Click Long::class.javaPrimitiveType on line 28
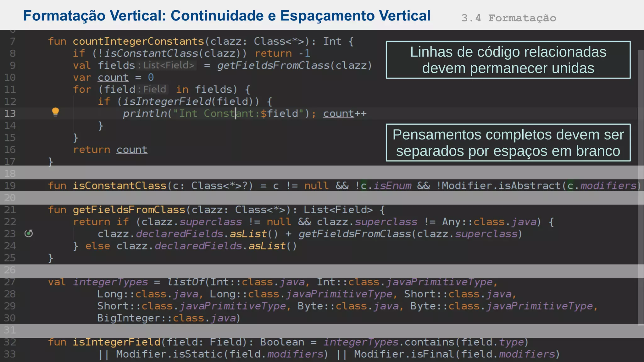Screen dimensions: 644x362 [301, 294]
